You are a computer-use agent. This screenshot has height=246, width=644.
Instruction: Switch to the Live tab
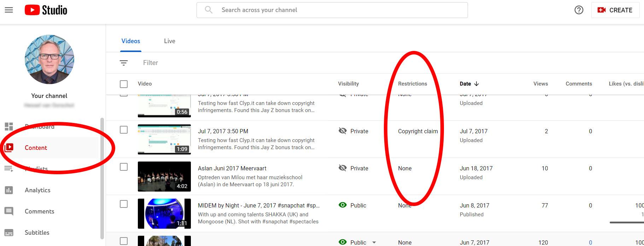(x=169, y=41)
